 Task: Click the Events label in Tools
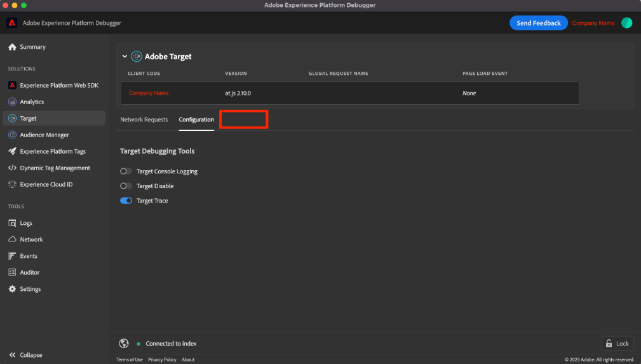pos(29,256)
